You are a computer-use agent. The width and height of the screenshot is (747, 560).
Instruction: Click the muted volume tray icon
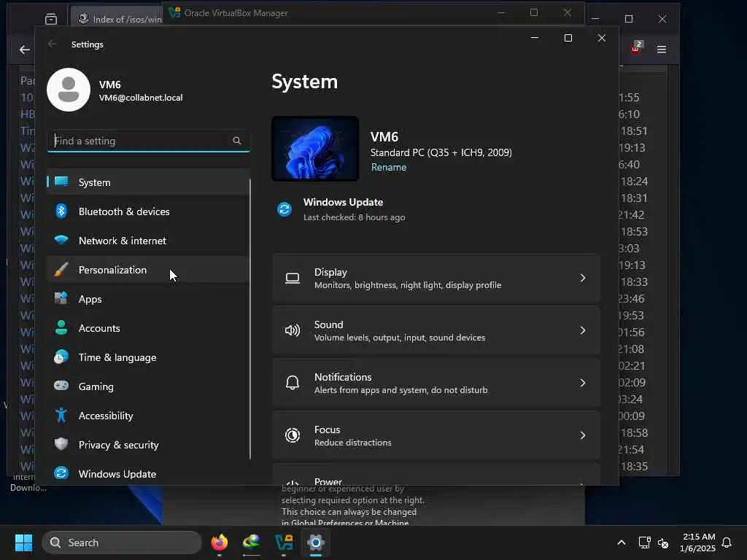[663, 542]
